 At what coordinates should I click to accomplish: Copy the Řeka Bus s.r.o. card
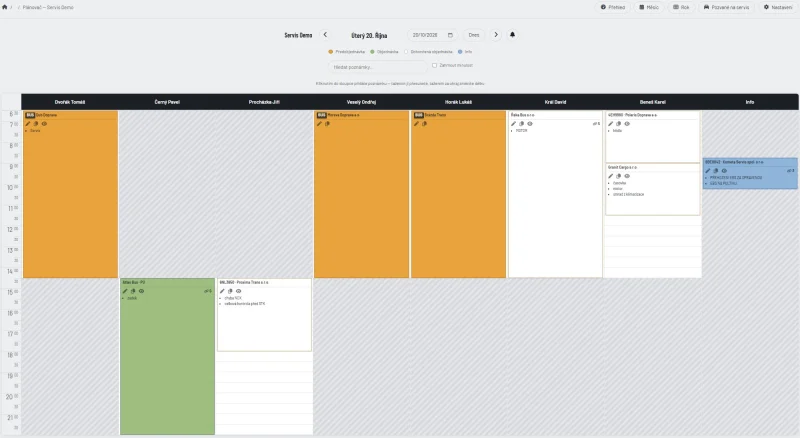point(521,124)
